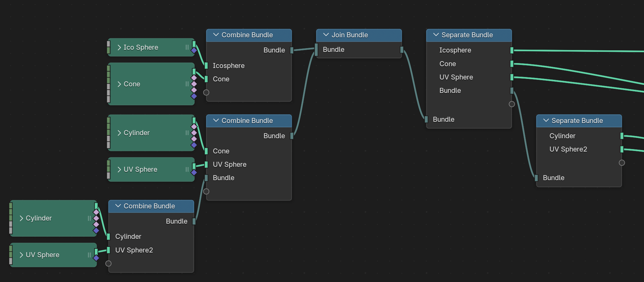The height and width of the screenshot is (282, 644).
Task: Click the Bundle input socket of Join Bundle
Action: (316, 50)
